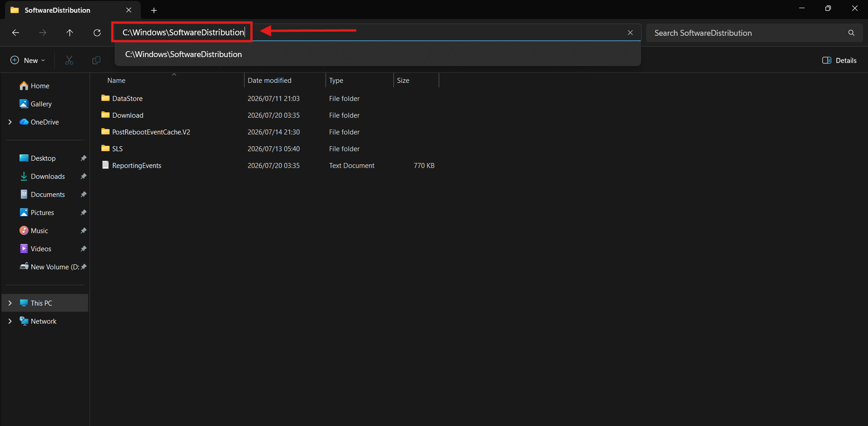
Task: Select the SLS folder
Action: pos(117,148)
